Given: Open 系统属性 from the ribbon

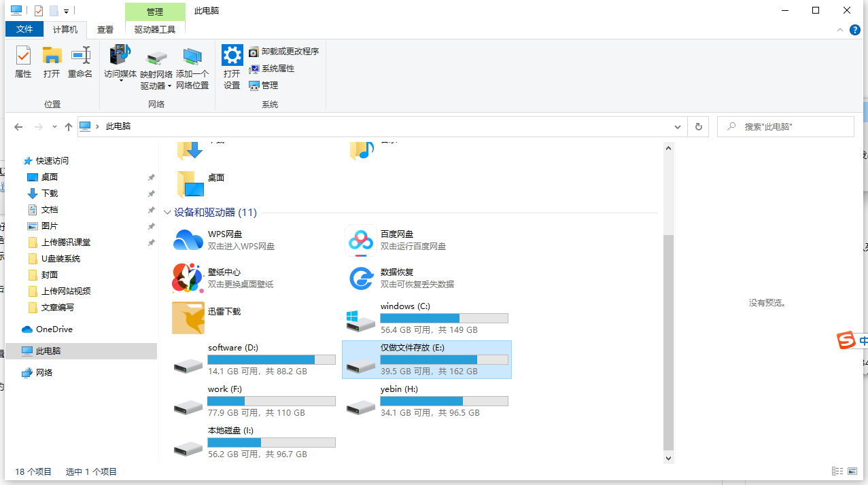Looking at the screenshot, I should pyautogui.click(x=273, y=68).
